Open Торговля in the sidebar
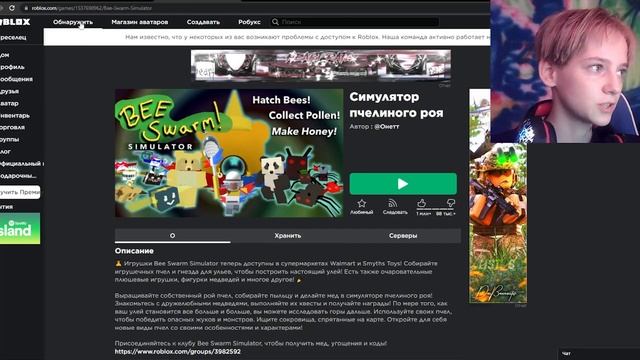The image size is (640, 360). click(x=12, y=127)
